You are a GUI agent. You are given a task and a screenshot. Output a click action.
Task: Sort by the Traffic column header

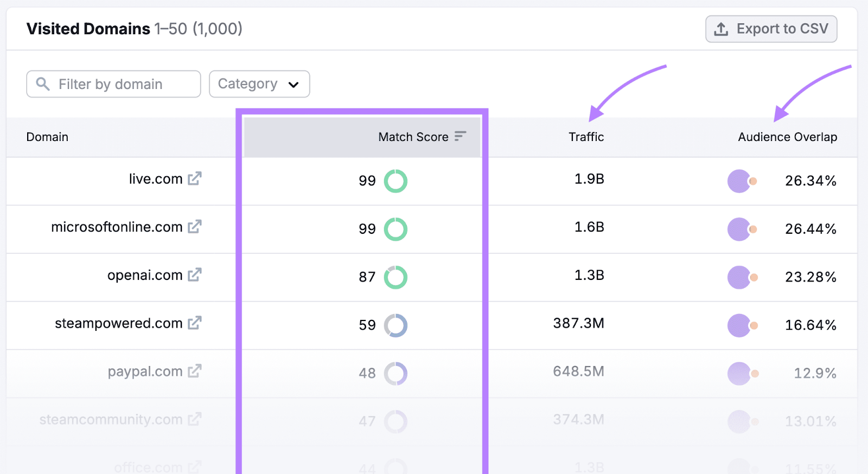click(x=586, y=137)
